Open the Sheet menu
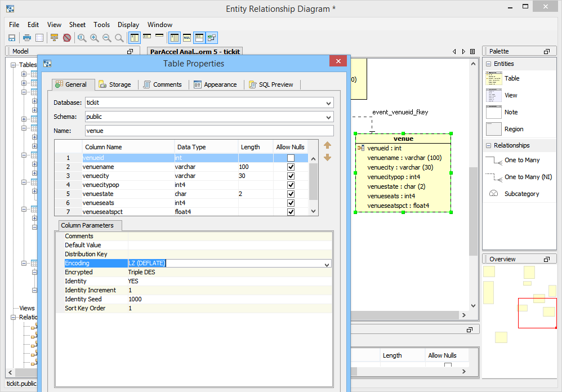This screenshot has height=392, width=562. coord(77,25)
